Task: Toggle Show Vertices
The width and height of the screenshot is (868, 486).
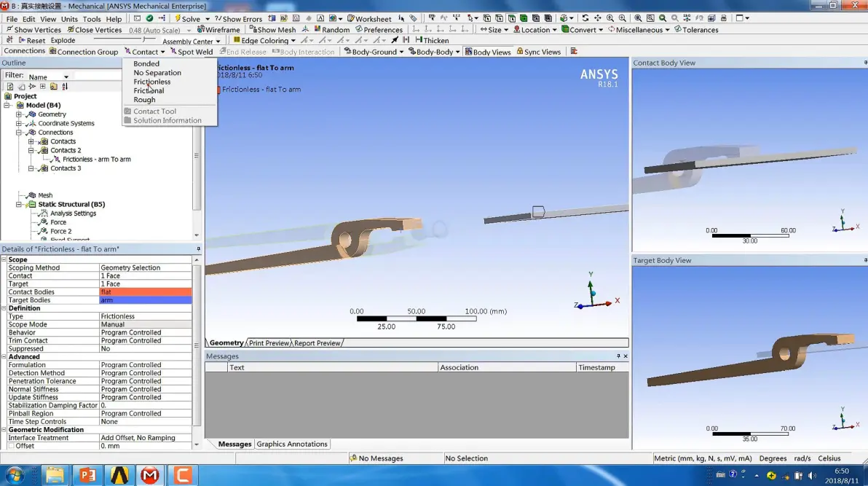Action: pos(33,29)
